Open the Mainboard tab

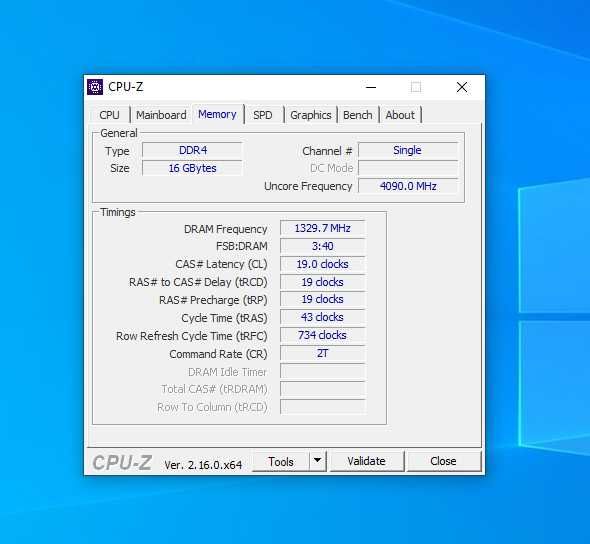click(161, 115)
